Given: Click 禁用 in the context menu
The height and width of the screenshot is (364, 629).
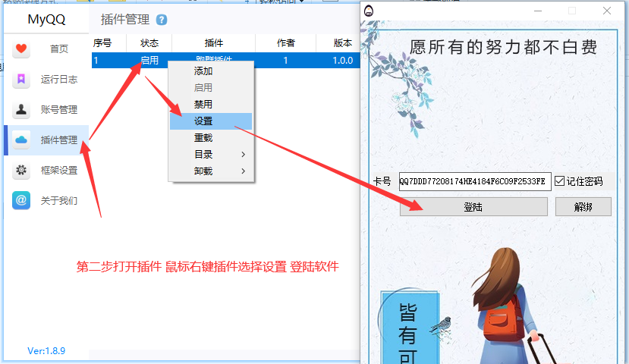Looking at the screenshot, I should pyautogui.click(x=203, y=105).
